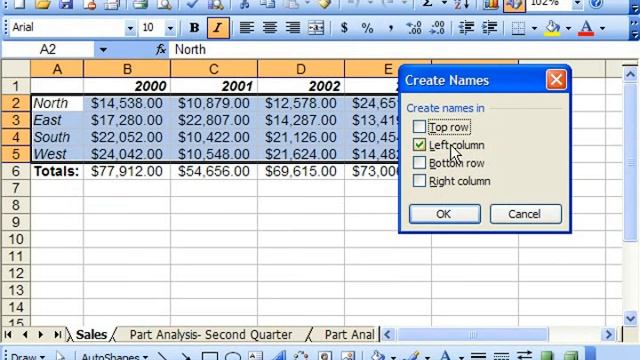Select cell containing $77,912.00
Viewport: 640px width, 360px height.
(x=127, y=171)
